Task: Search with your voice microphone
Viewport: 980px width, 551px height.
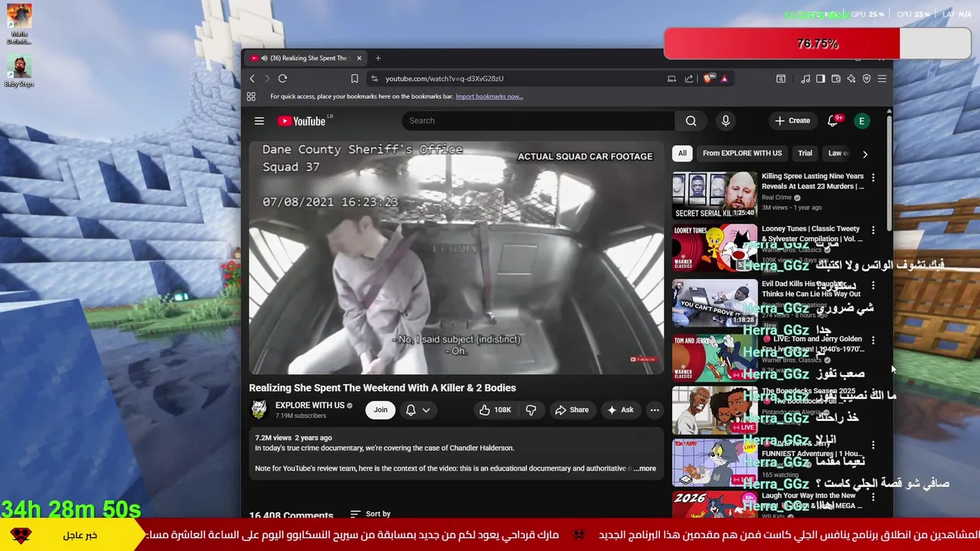Action: pos(726,121)
